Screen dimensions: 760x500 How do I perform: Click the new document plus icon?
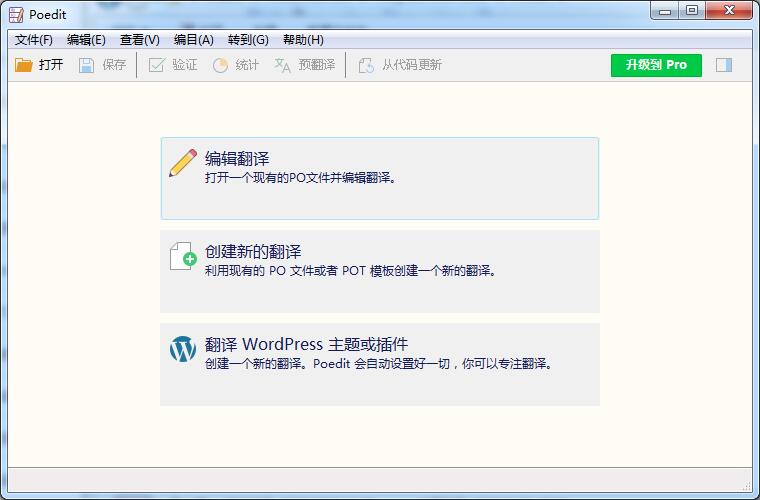(x=183, y=256)
